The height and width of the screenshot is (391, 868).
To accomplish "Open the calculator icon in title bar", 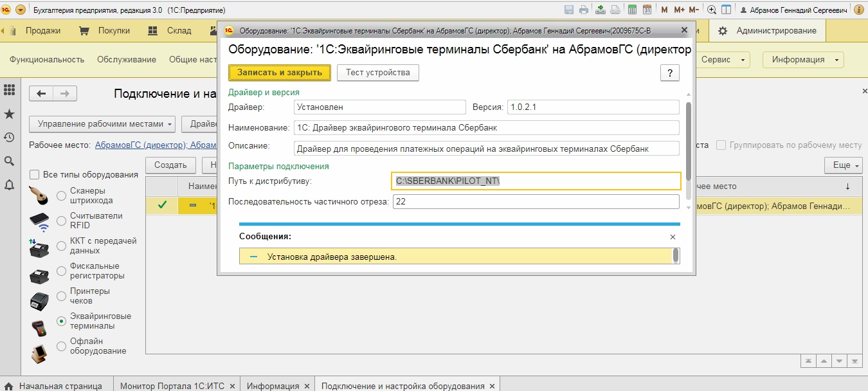I will click(x=632, y=10).
